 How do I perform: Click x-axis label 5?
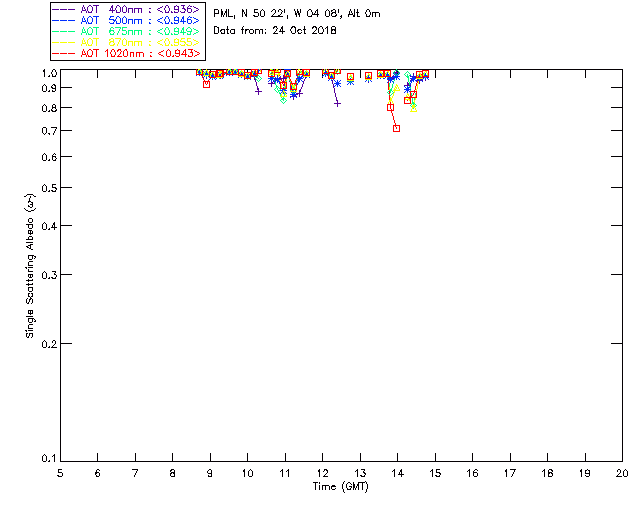60,473
